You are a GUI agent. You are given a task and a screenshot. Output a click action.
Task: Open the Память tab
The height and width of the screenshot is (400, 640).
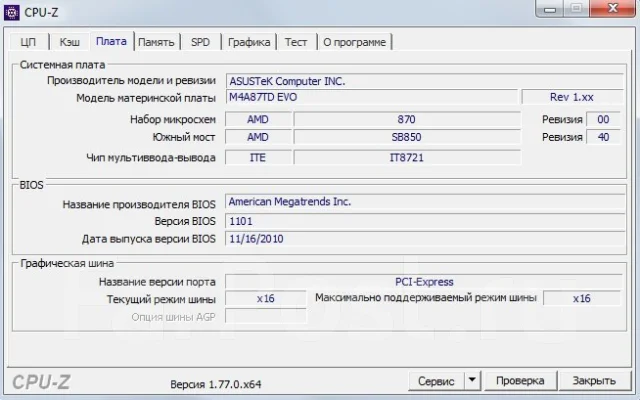point(156,42)
